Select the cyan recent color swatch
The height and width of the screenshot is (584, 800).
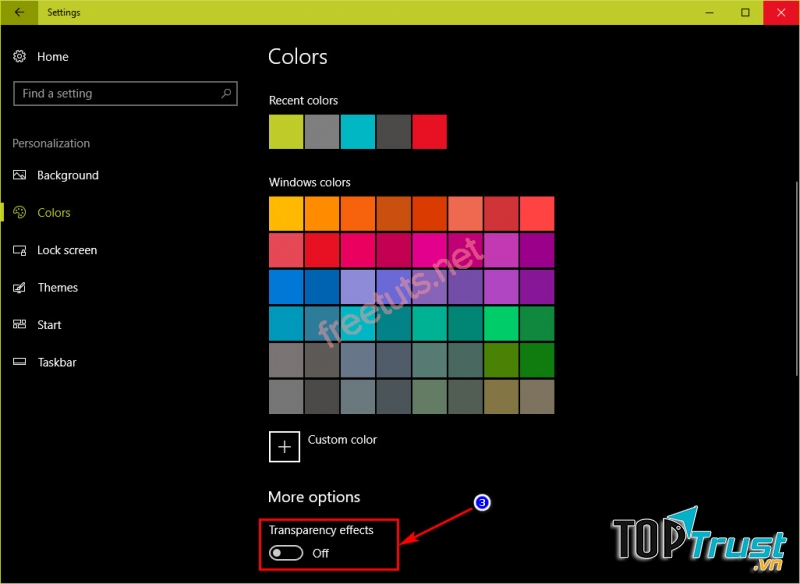pos(357,132)
